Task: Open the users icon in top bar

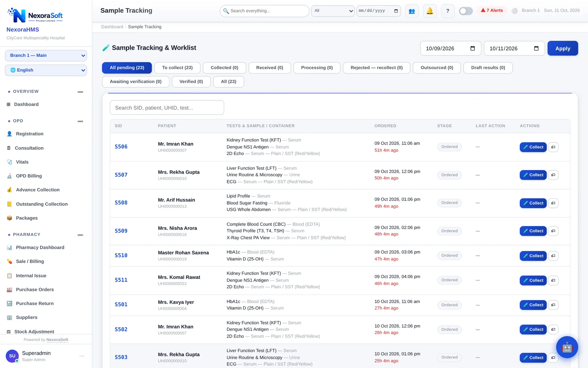Action: [x=412, y=11]
